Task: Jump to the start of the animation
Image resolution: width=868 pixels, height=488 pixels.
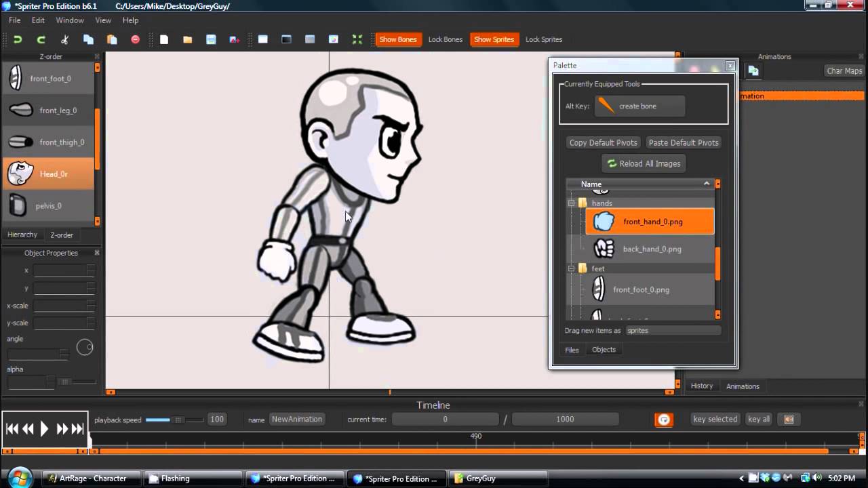Action: [12, 428]
